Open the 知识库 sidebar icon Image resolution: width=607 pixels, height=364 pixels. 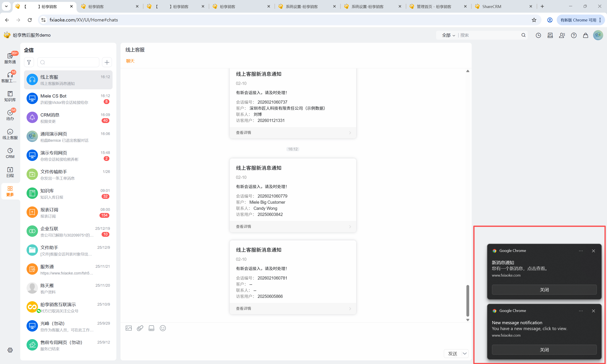(10, 96)
